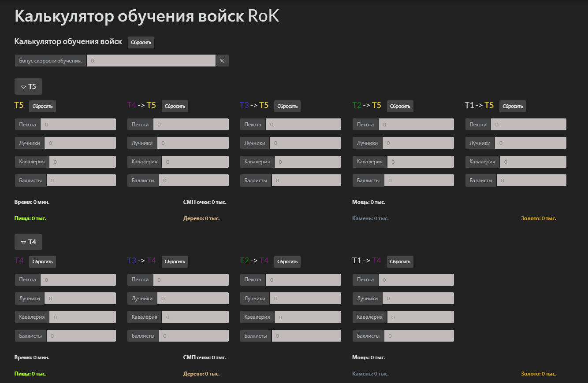Focus Баллисты field in T2 -> T5 column

point(419,180)
